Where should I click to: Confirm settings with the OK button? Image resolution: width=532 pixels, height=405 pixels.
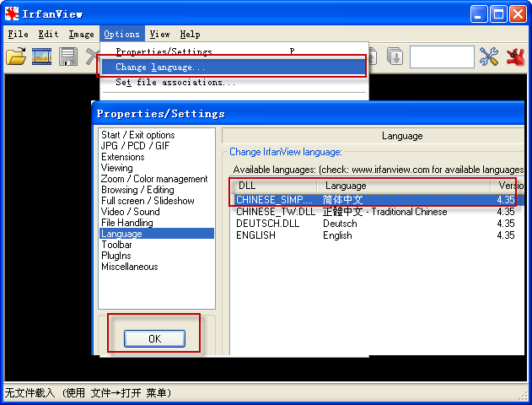point(155,338)
